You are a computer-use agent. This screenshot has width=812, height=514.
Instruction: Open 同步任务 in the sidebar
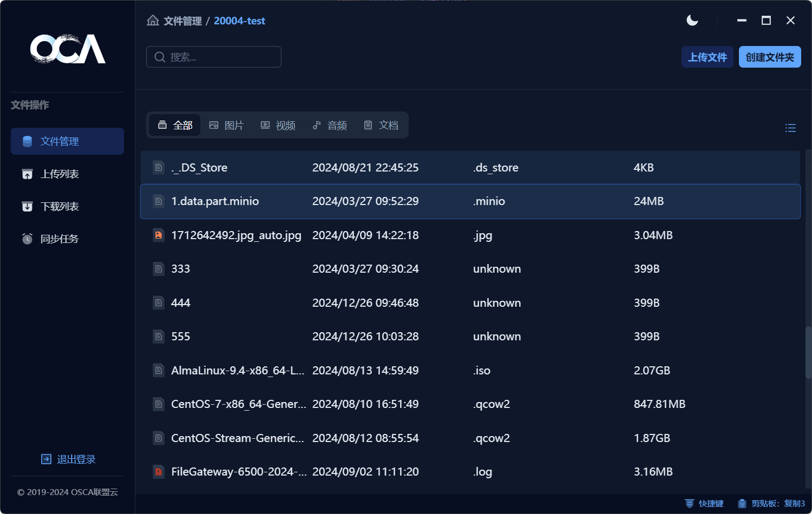(60, 239)
